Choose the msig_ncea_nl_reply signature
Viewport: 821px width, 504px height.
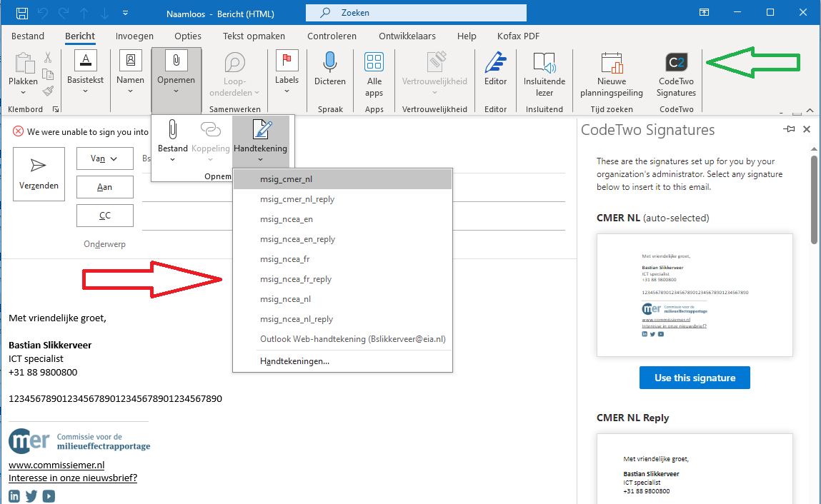342,318
